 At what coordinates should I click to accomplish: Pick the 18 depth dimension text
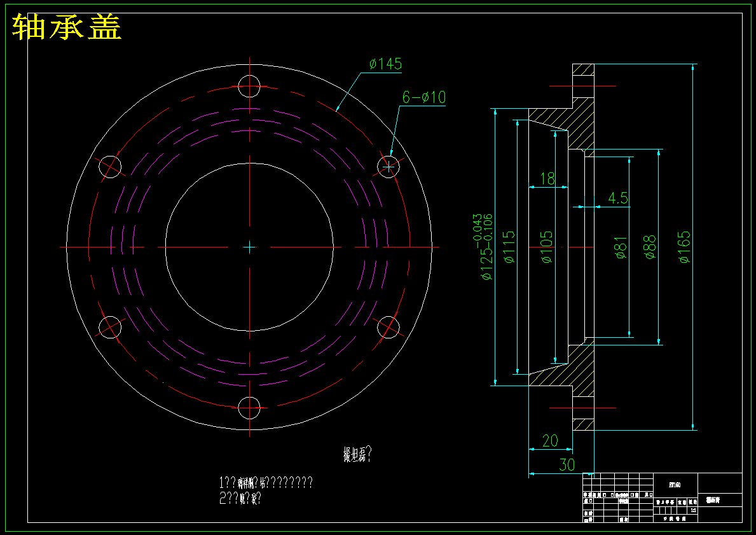click(x=547, y=179)
